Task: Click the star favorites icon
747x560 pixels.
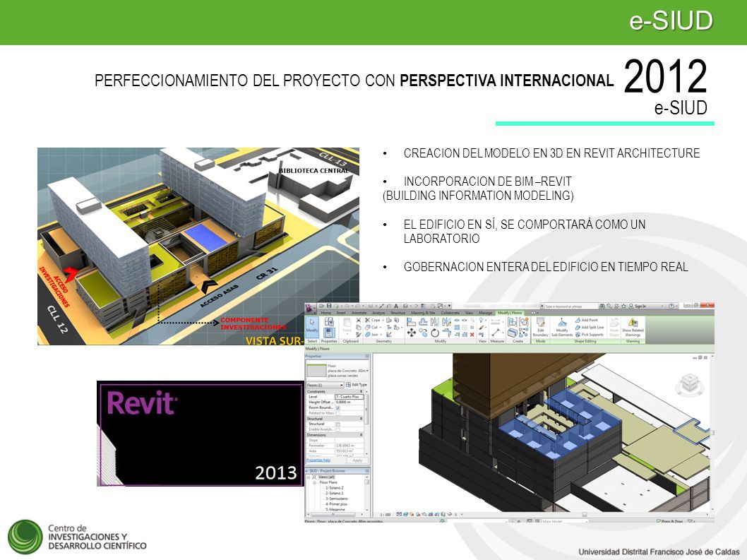Action: pyautogui.click(x=623, y=306)
